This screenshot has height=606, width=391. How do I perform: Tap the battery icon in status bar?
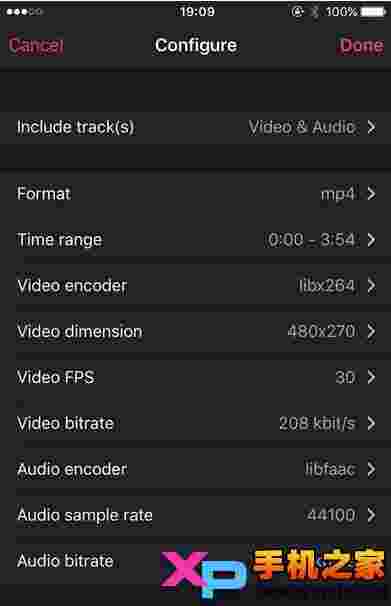pos(373,12)
